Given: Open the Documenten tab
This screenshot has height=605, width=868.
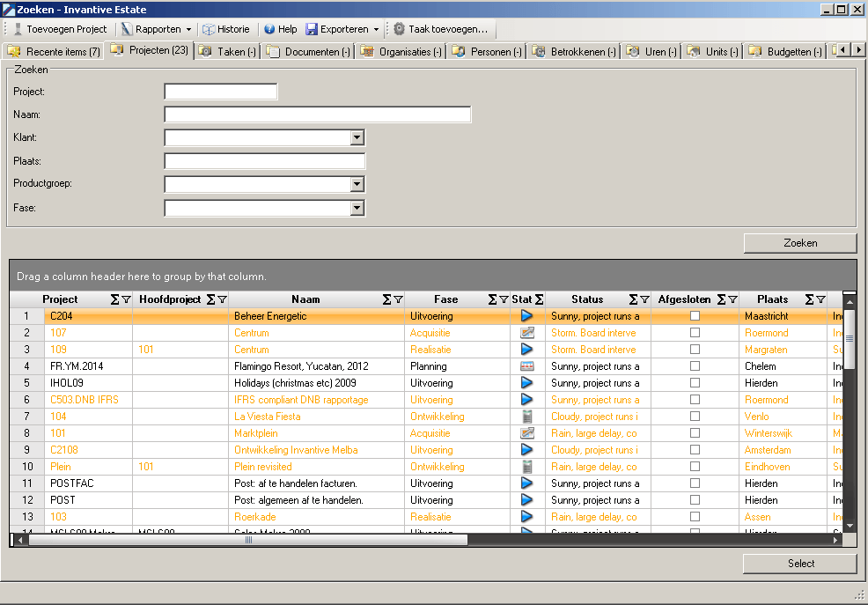Looking at the screenshot, I should pyautogui.click(x=308, y=51).
